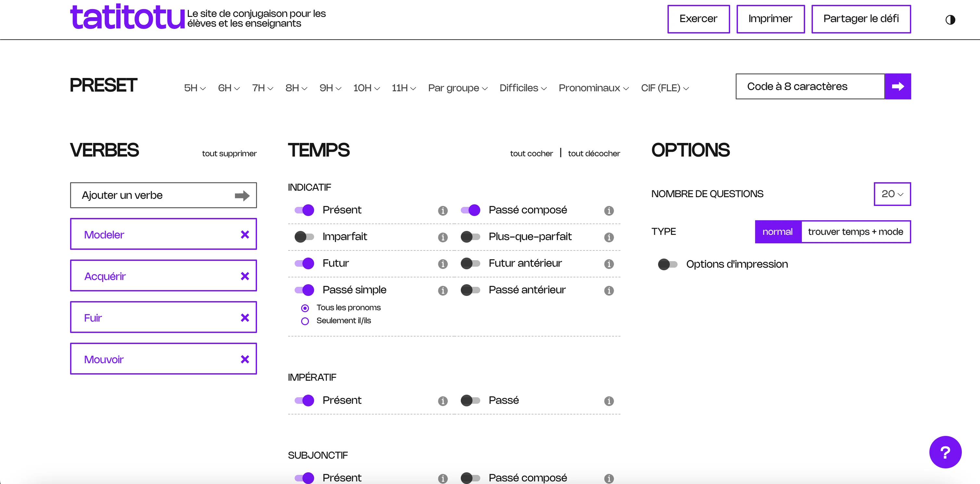Open the 8H preset menu
The image size is (980, 484).
296,88
